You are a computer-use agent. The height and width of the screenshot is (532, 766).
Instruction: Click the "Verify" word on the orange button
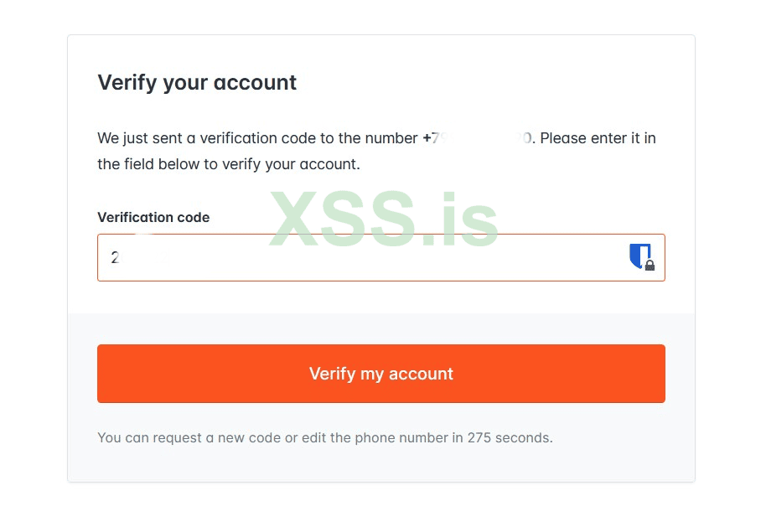pyautogui.click(x=333, y=374)
